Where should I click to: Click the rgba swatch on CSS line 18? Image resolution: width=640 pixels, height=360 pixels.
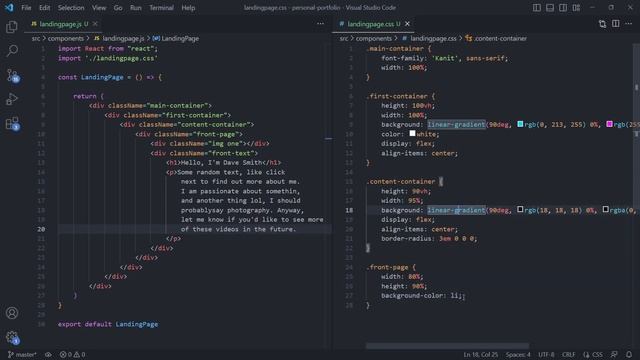click(606, 209)
